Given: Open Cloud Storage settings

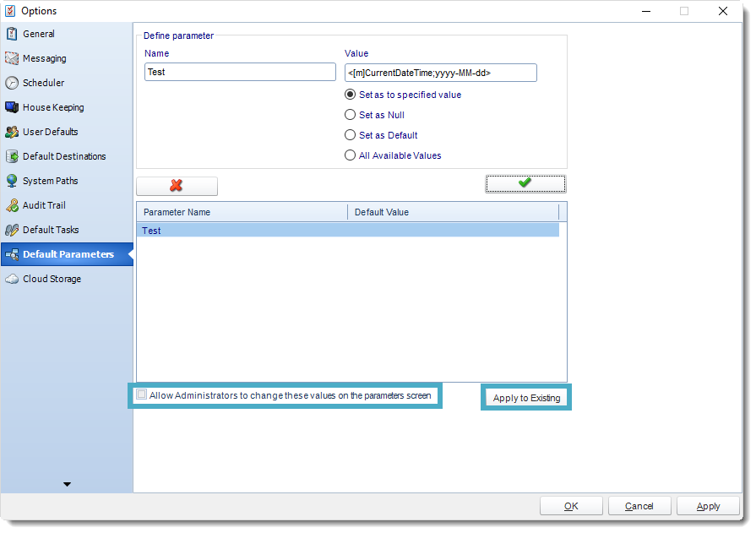Looking at the screenshot, I should coord(67,279).
